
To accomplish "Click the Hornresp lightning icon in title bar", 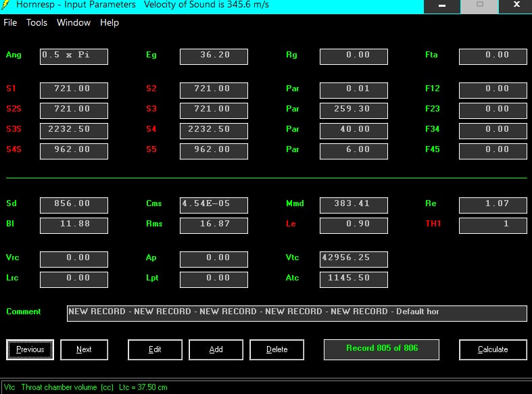I will click(x=5, y=5).
